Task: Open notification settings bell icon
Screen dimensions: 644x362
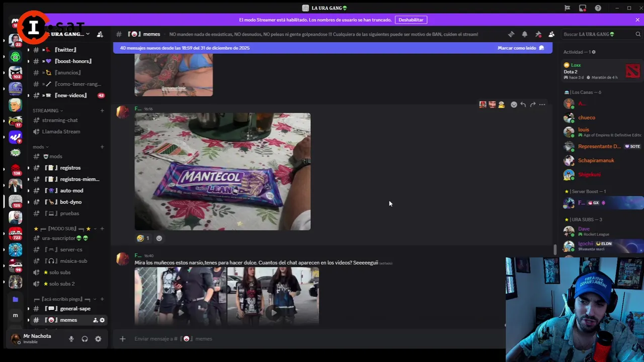Action: click(525, 34)
